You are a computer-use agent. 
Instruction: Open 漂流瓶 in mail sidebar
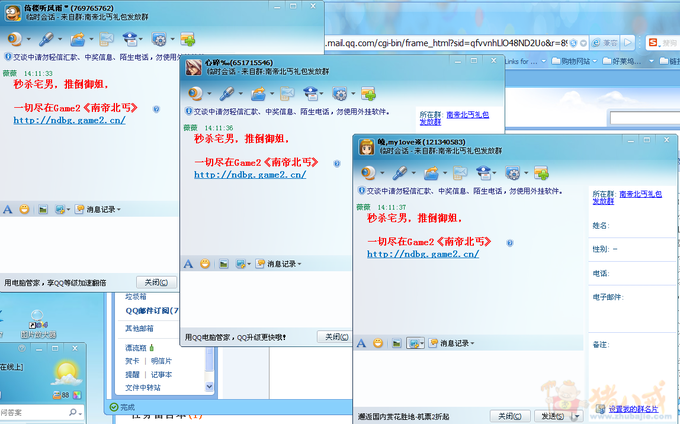(136, 348)
